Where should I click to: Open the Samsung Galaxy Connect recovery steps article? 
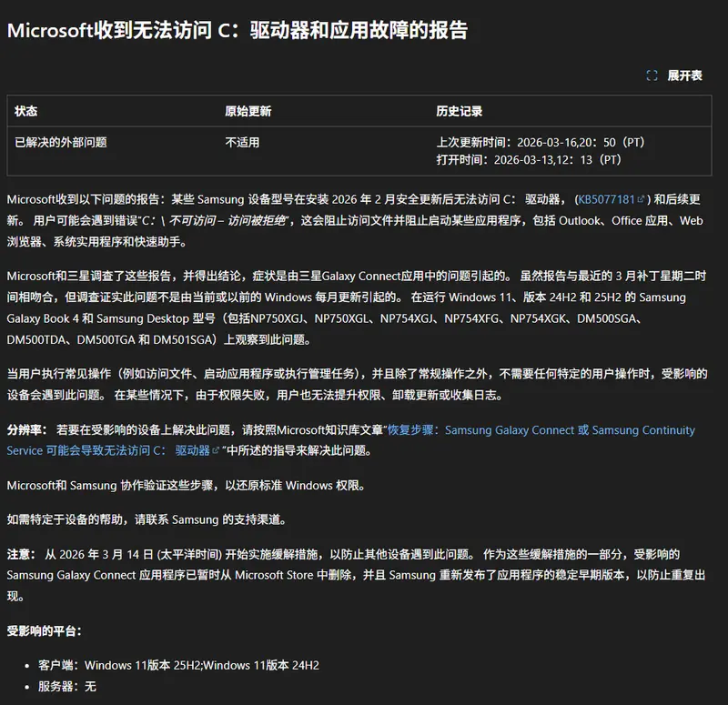(x=510, y=429)
